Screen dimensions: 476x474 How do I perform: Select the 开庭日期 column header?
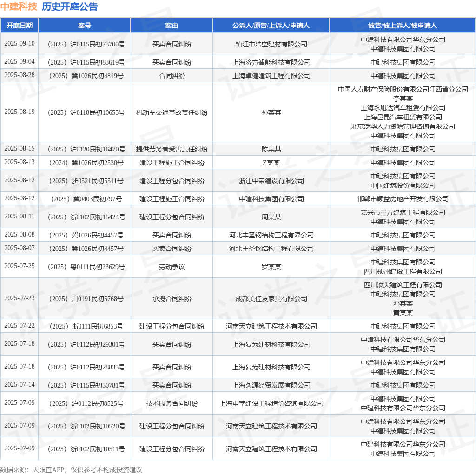(x=20, y=26)
